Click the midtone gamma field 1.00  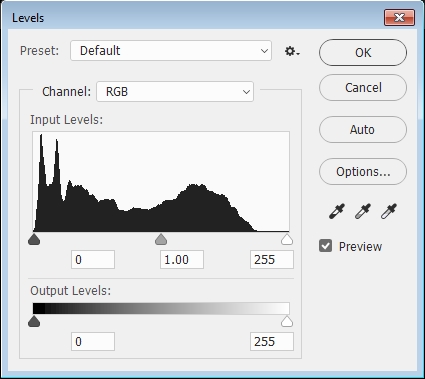[182, 260]
